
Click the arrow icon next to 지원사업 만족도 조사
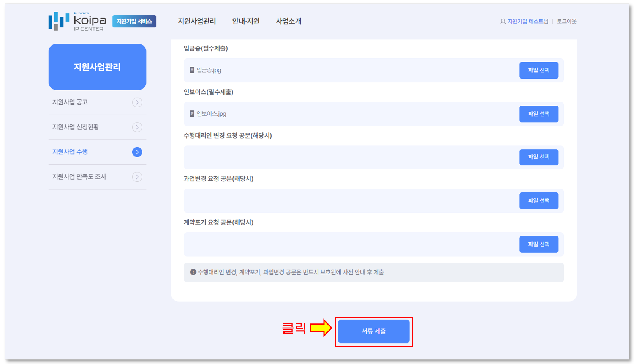point(137,177)
